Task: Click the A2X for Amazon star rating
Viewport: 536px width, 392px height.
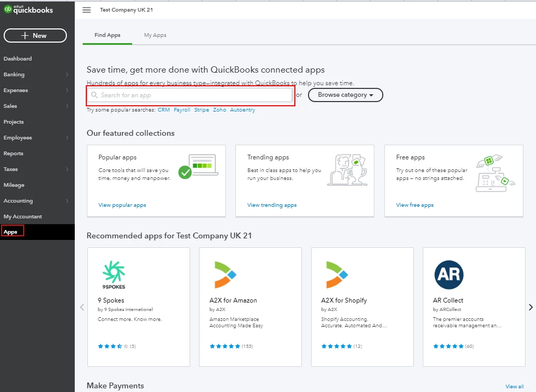Action: pyautogui.click(x=225, y=346)
